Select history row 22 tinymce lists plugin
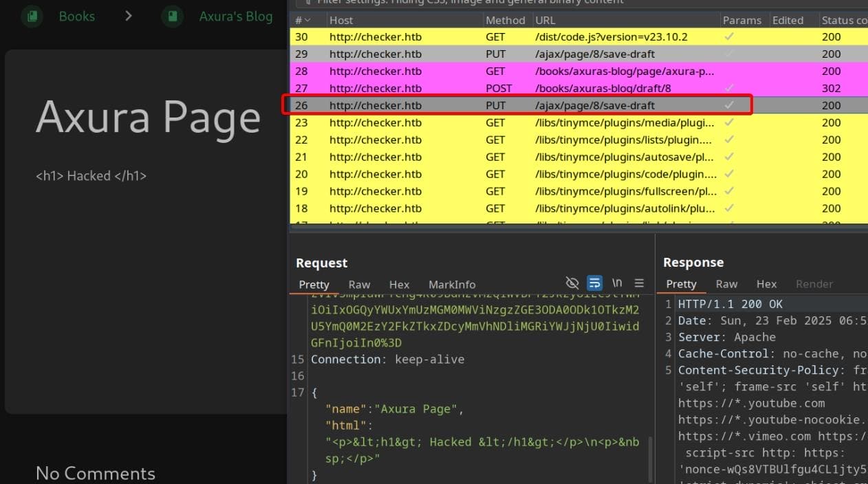Viewport: 868px width, 484px height. pos(579,140)
